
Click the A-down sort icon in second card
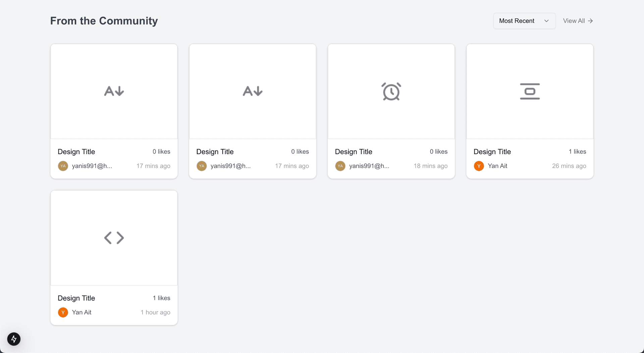[253, 91]
